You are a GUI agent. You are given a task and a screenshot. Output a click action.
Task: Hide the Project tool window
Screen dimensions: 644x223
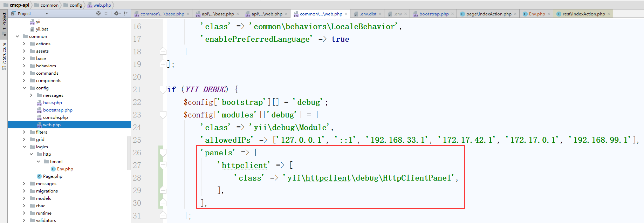[126, 14]
